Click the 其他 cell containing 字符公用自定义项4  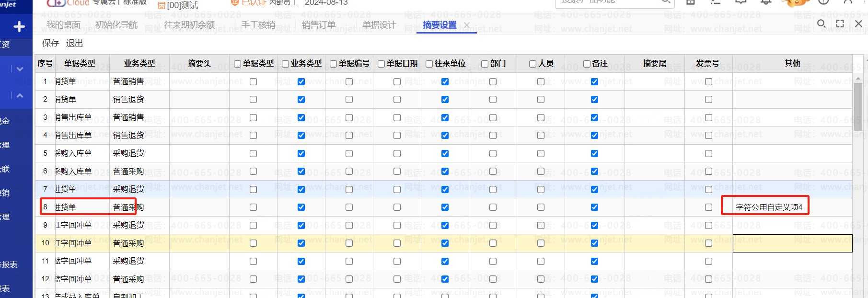click(x=769, y=207)
